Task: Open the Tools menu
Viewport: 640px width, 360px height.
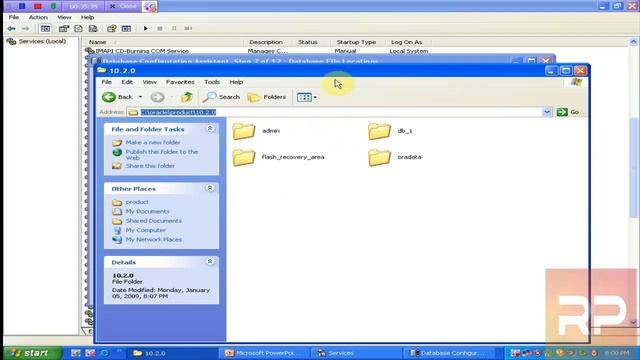Action: [x=212, y=82]
